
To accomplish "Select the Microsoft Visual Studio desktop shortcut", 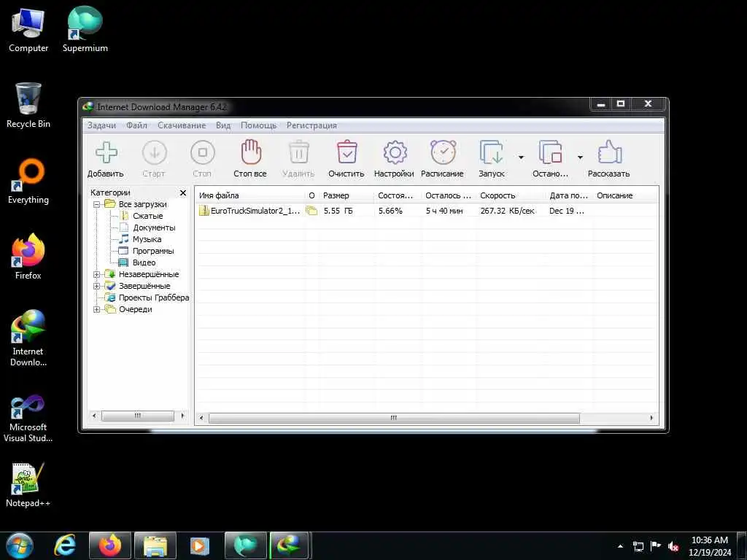I will [28, 419].
